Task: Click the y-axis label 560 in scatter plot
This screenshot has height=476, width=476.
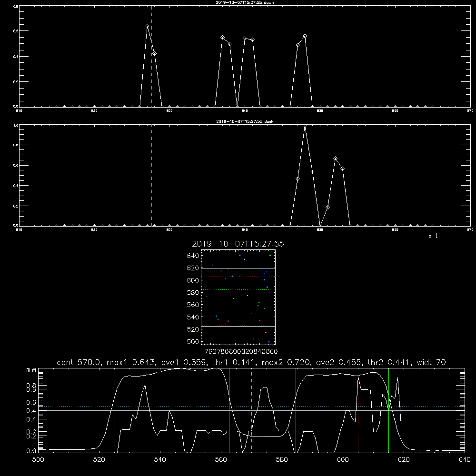Action: pos(193,305)
